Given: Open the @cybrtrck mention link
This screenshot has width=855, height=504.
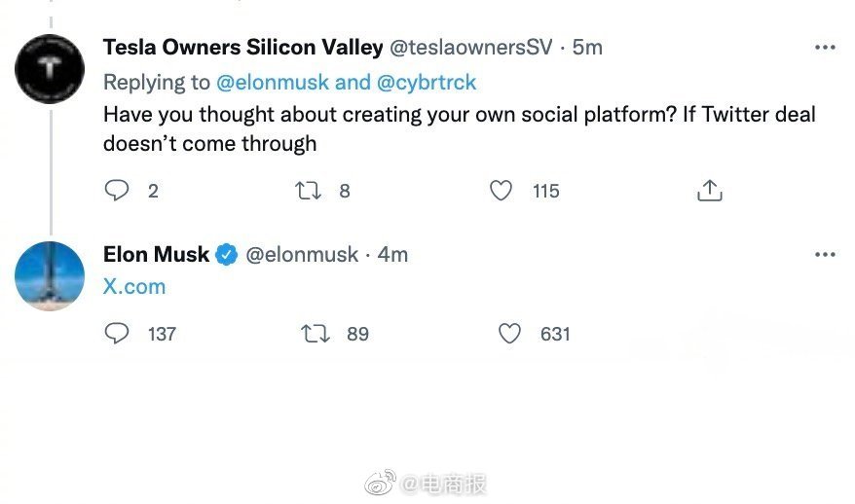Looking at the screenshot, I should click(427, 83).
